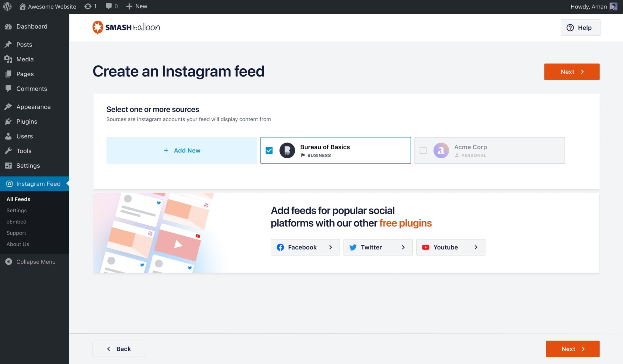Click the comments bubble icon in admin bar
Viewport: 623px width, 364px height.
tap(109, 6)
